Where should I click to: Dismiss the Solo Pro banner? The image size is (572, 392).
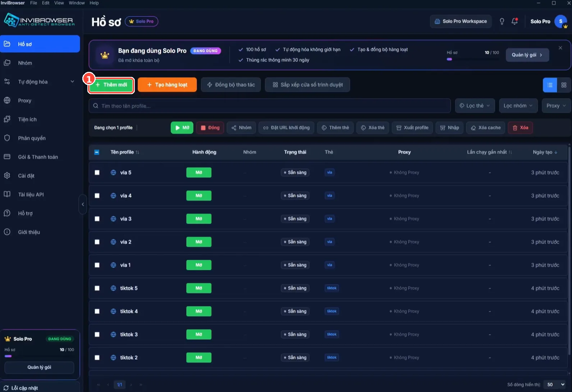click(560, 48)
